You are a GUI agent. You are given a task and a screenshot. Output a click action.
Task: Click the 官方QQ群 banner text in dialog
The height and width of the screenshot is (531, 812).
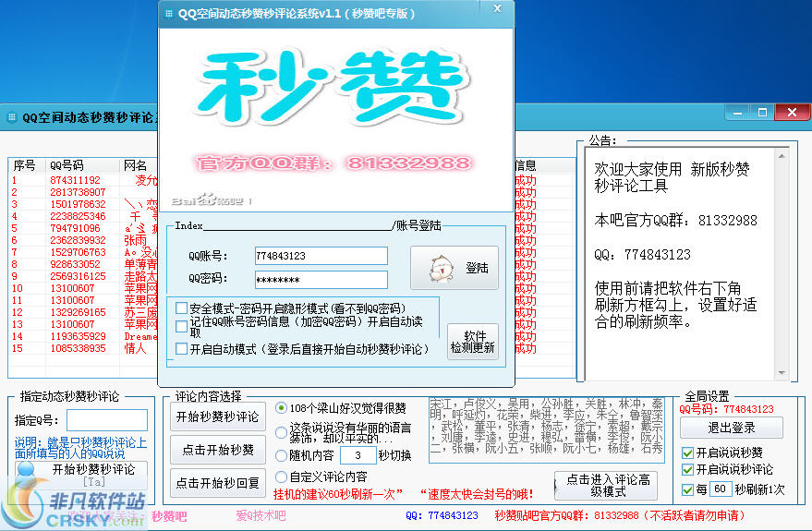[334, 163]
